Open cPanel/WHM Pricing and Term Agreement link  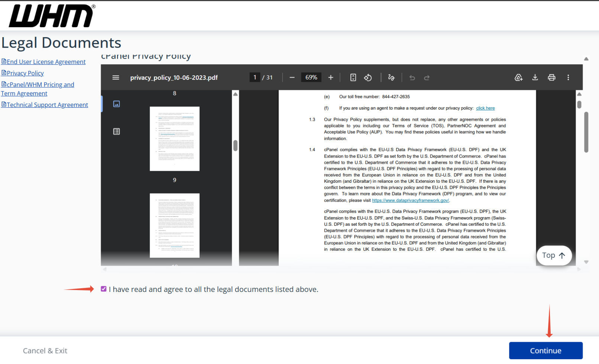pyautogui.click(x=38, y=89)
